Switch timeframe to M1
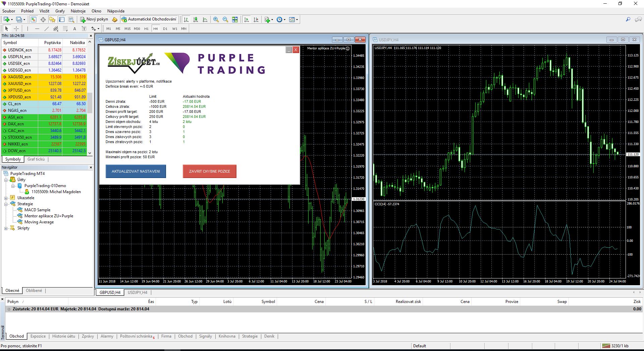Screen dimensions: 644x351 tap(109, 29)
